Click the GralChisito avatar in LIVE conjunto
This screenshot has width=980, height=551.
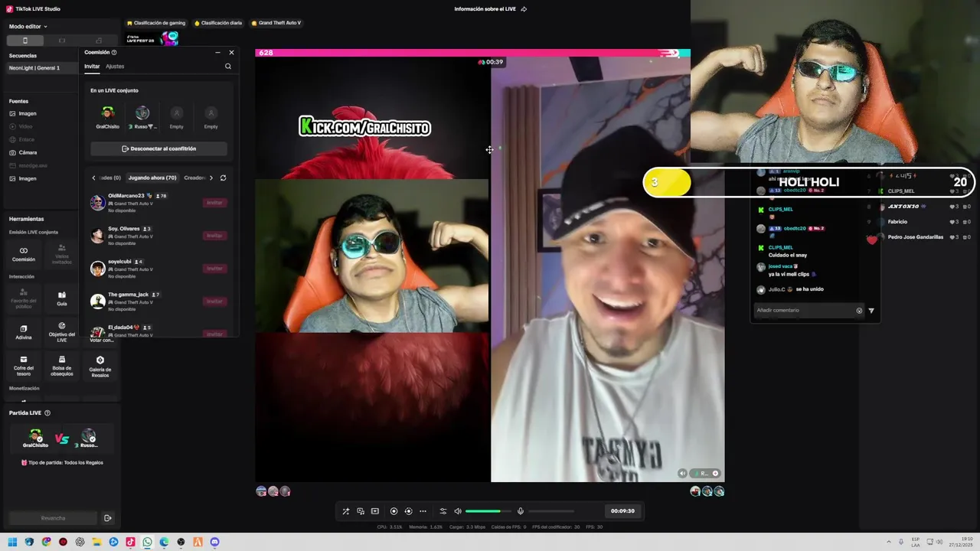click(107, 113)
